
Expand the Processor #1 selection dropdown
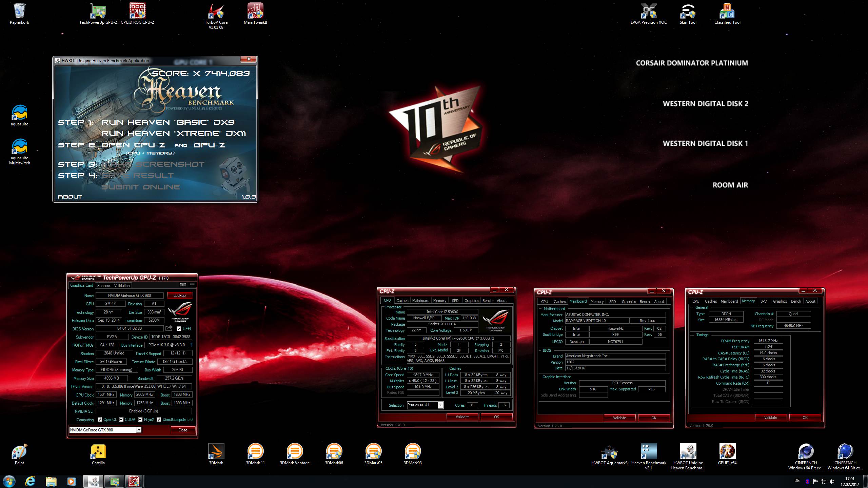[440, 405]
